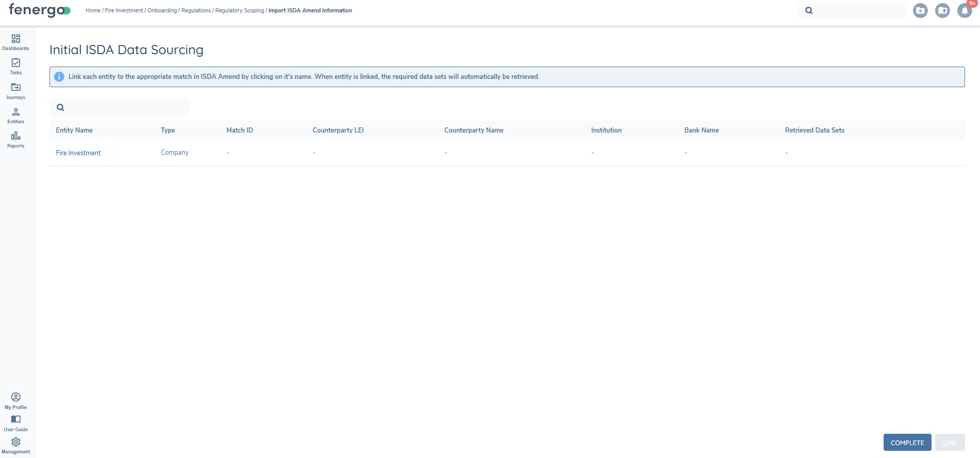Image resolution: width=980 pixels, height=458 pixels.
Task: Click the new folder plus icon
Action: pos(920,10)
